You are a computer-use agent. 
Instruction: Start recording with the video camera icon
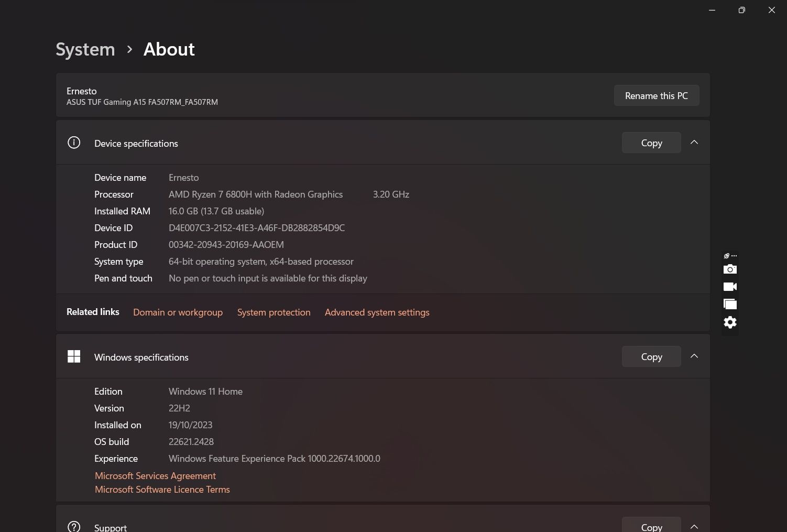(730, 287)
